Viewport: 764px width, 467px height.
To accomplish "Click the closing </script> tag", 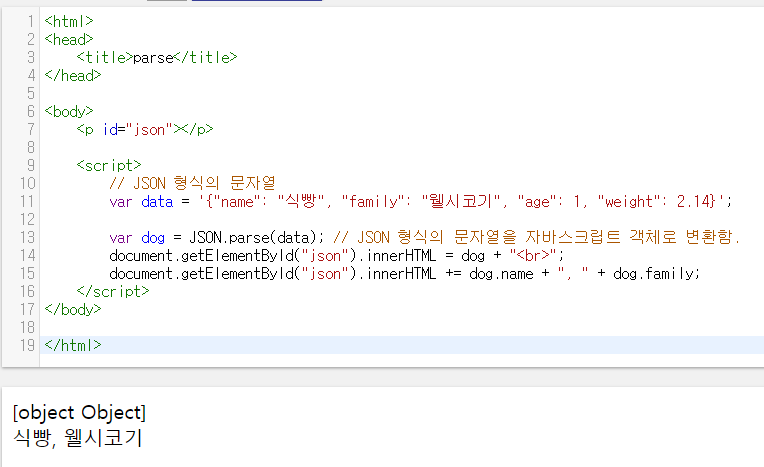I will pos(113,292).
